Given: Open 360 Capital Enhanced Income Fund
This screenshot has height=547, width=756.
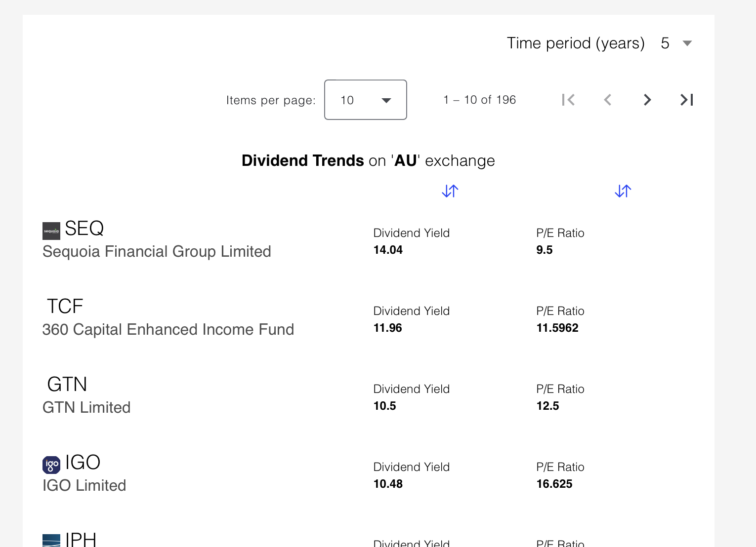Looking at the screenshot, I should [168, 329].
